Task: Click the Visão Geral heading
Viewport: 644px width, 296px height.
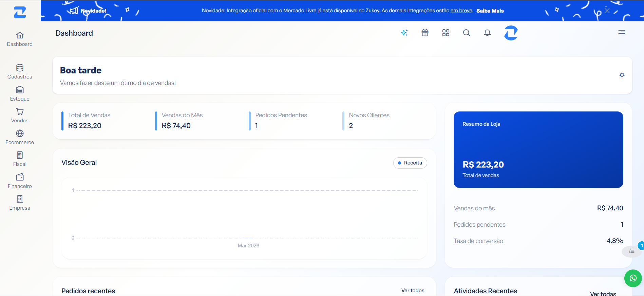Action: pyautogui.click(x=79, y=162)
